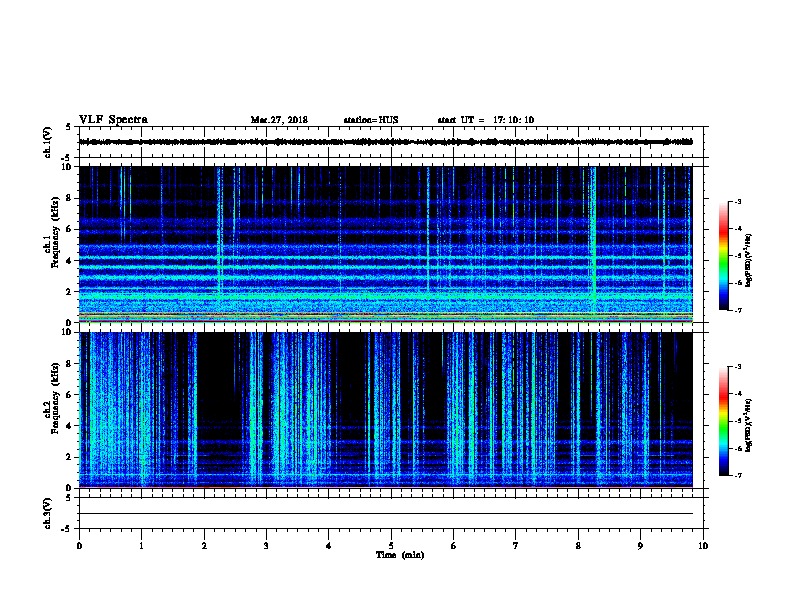The width and height of the screenshot is (792, 612).
Task: Click the "ch.1(V)" axis label
Action: (x=47, y=142)
